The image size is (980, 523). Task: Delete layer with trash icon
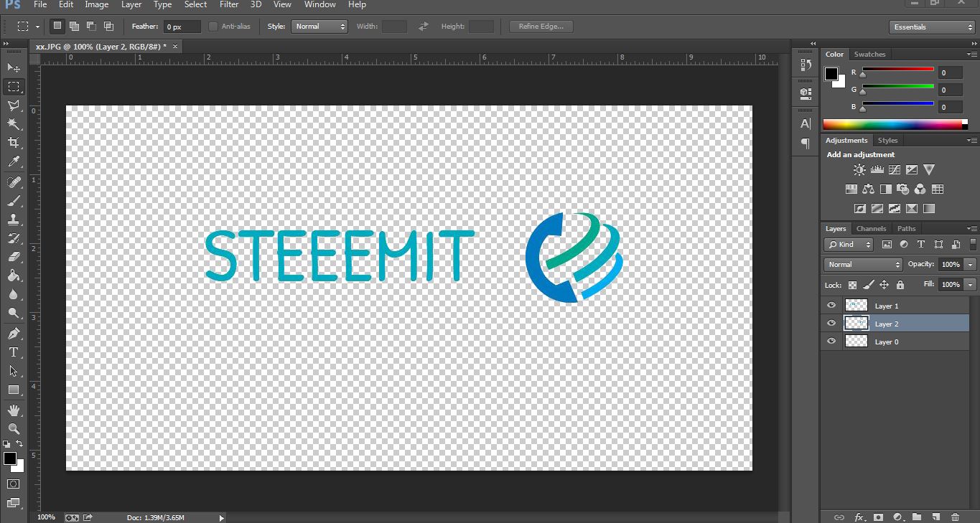click(955, 517)
